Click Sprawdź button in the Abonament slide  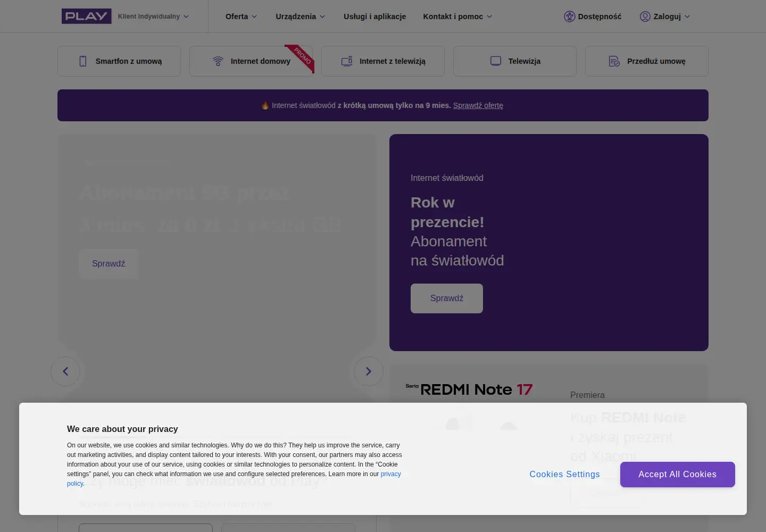pyautogui.click(x=109, y=264)
